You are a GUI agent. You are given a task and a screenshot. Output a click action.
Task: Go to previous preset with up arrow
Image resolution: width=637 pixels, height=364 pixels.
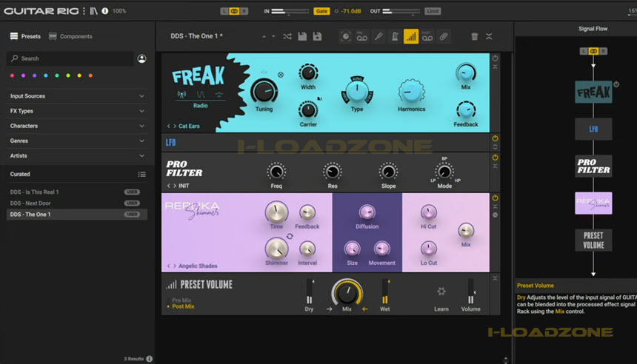[264, 36]
